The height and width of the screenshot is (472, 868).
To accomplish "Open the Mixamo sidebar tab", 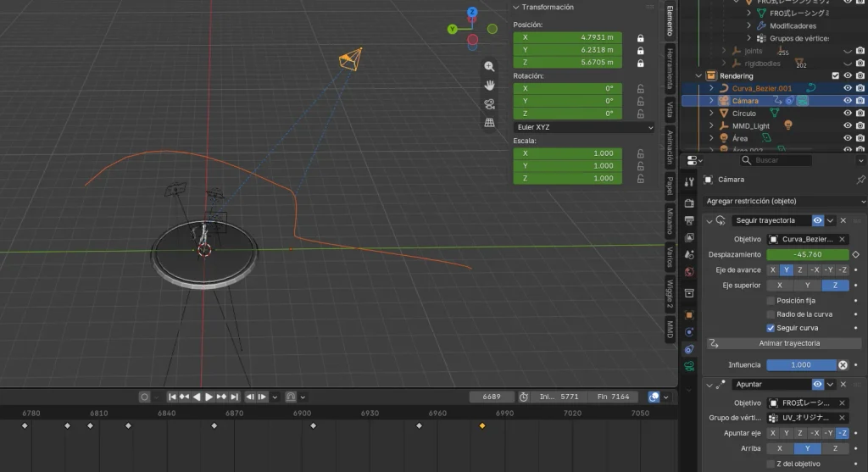I will click(670, 221).
